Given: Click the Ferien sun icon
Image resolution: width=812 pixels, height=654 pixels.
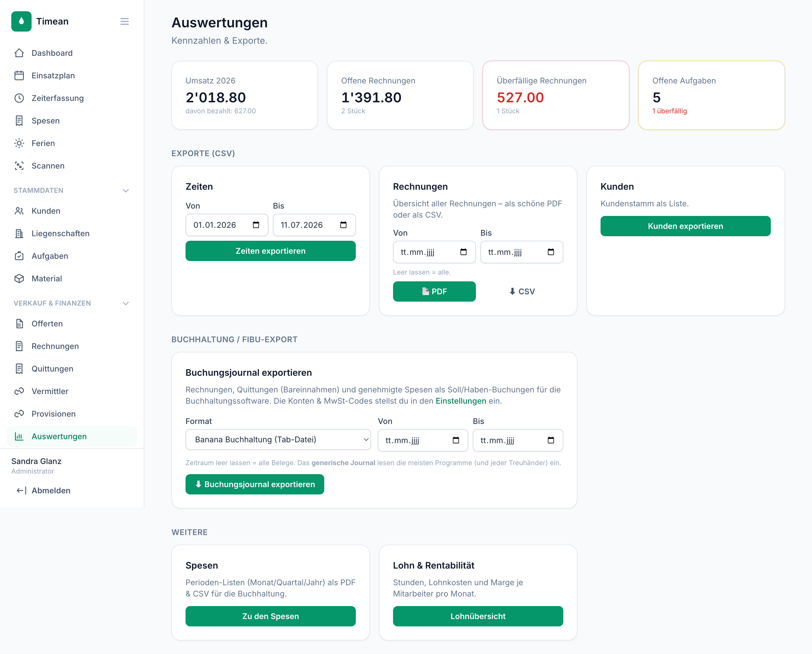Looking at the screenshot, I should point(19,143).
